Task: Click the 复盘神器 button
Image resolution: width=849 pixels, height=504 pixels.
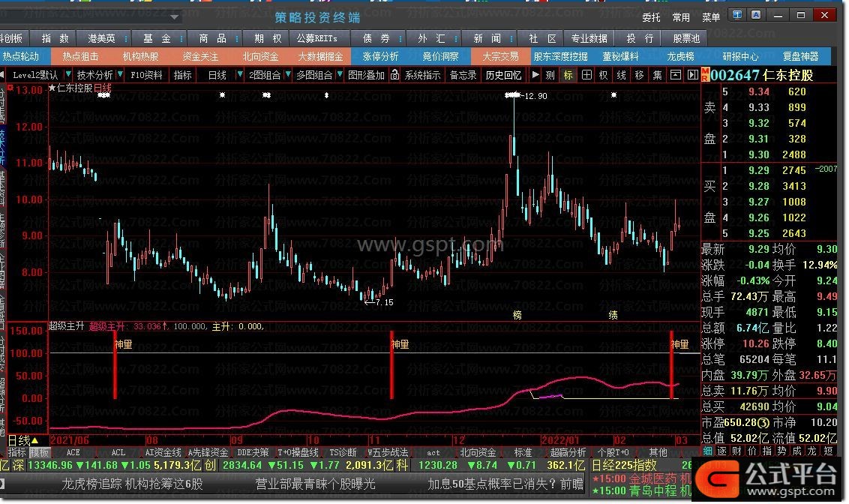Action: (x=800, y=56)
